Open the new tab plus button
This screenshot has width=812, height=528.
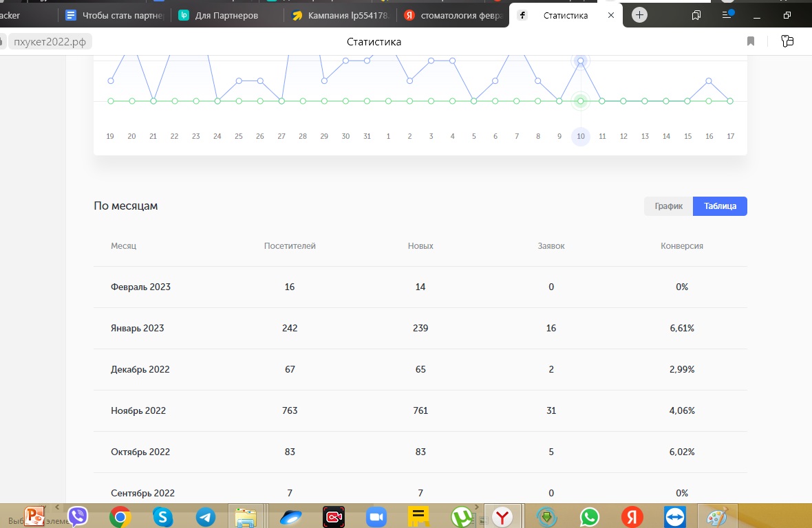[x=639, y=15]
